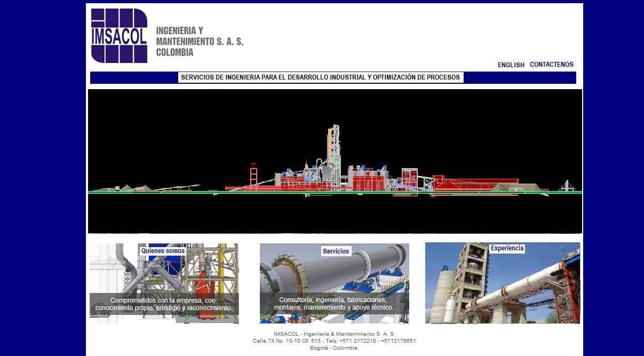Open the Servicios label
The image size is (644, 356).
tap(336, 251)
